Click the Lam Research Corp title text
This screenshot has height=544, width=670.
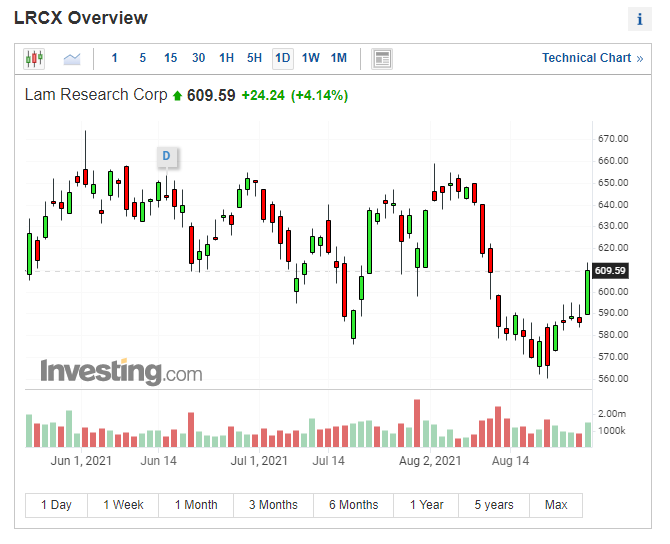pos(96,95)
